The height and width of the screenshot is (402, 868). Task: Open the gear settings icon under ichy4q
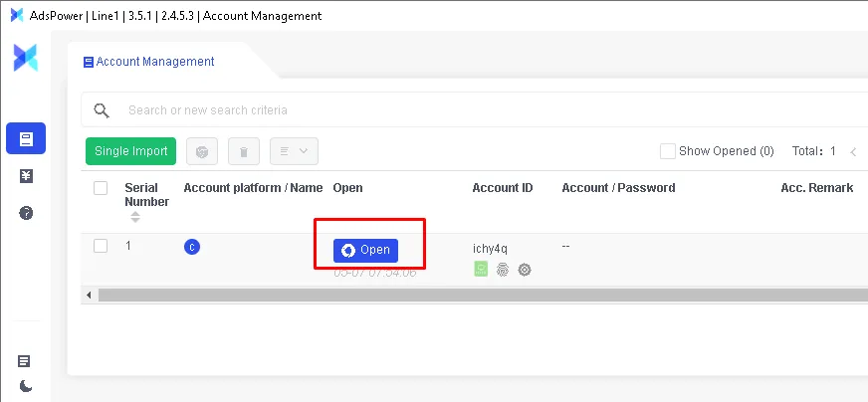525,269
